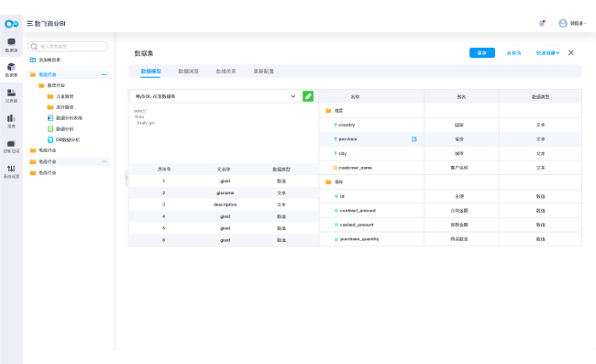596x364 pixels.
Task: Click the 添加根目录 link
Action: 50,60
